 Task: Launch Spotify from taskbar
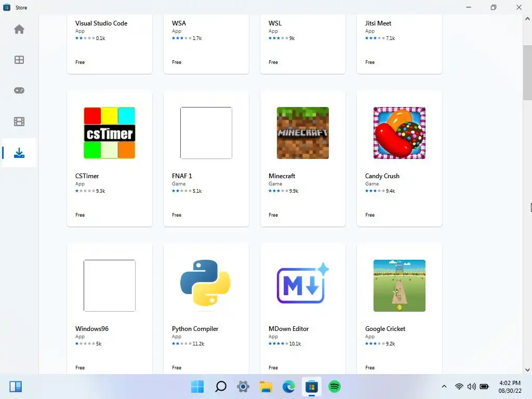335,387
